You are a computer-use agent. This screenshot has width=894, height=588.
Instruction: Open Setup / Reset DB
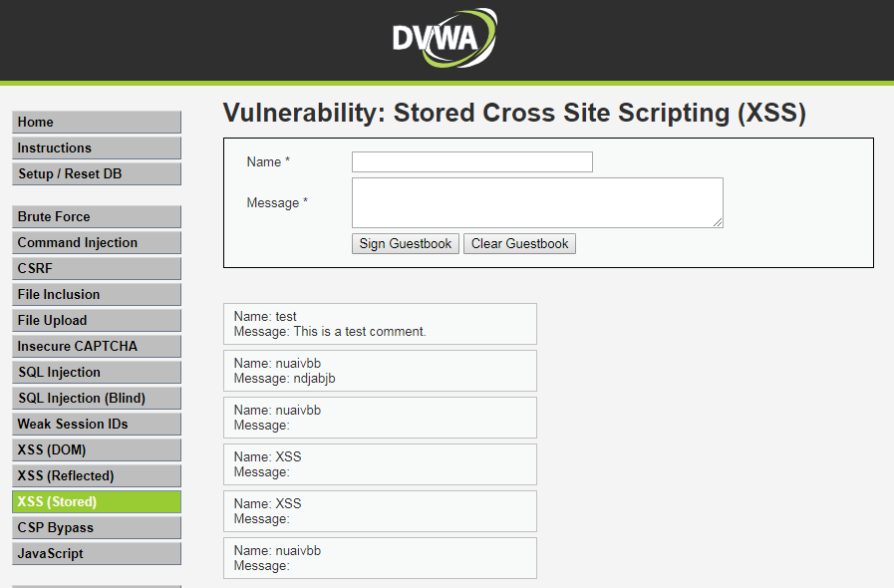coord(97,174)
